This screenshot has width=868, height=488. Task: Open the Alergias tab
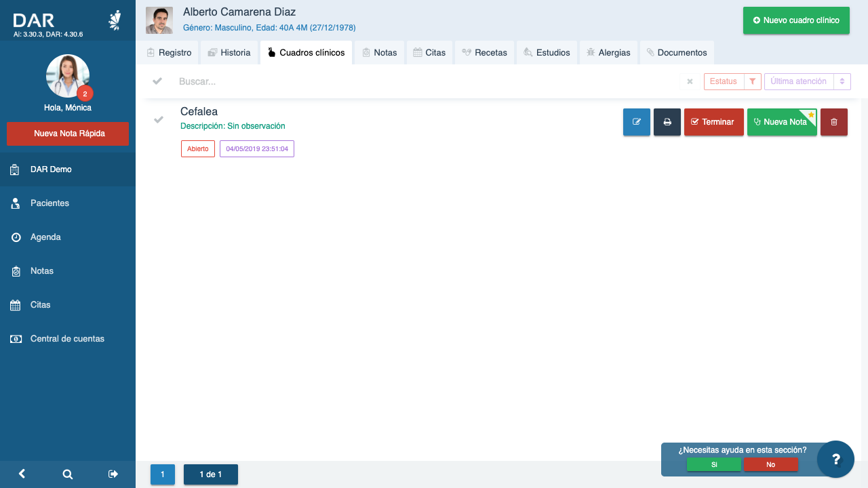608,52
